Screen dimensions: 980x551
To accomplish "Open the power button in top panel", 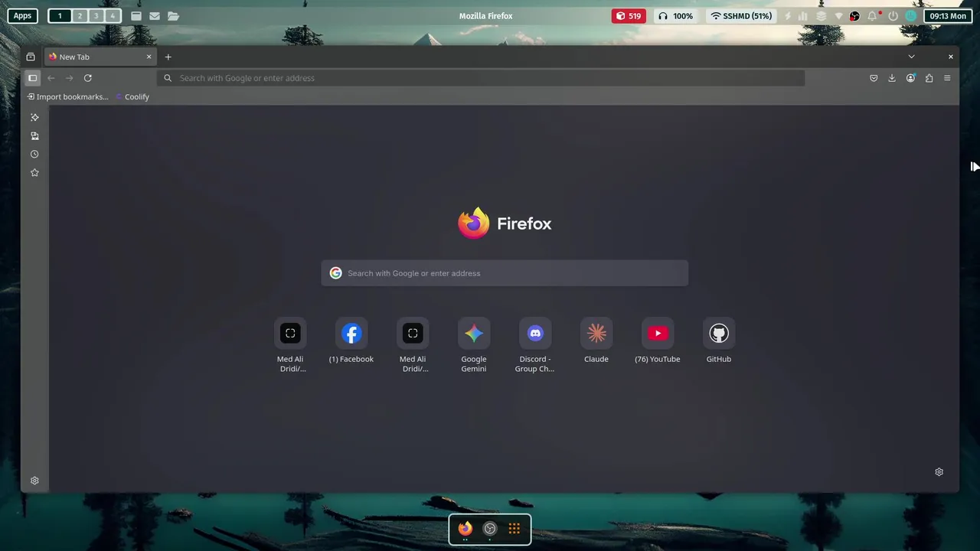I will click(x=893, y=15).
